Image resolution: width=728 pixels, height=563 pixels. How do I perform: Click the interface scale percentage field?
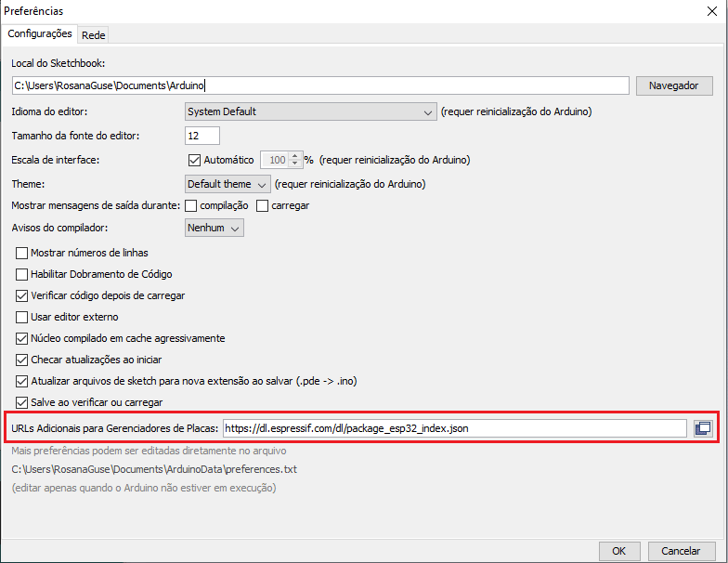point(275,160)
